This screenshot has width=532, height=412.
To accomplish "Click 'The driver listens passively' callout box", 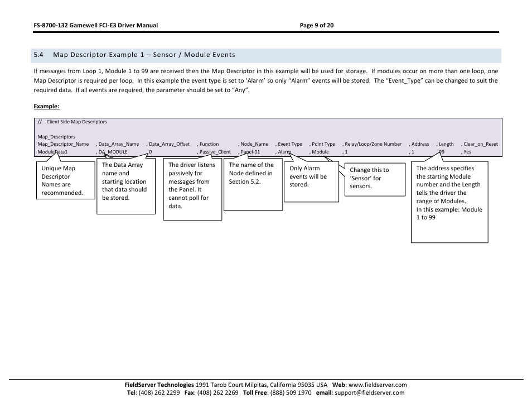I will (x=192, y=189).
